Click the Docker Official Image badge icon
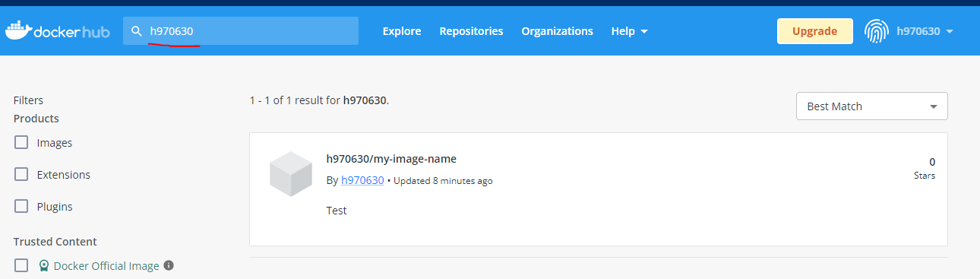 pos(45,266)
